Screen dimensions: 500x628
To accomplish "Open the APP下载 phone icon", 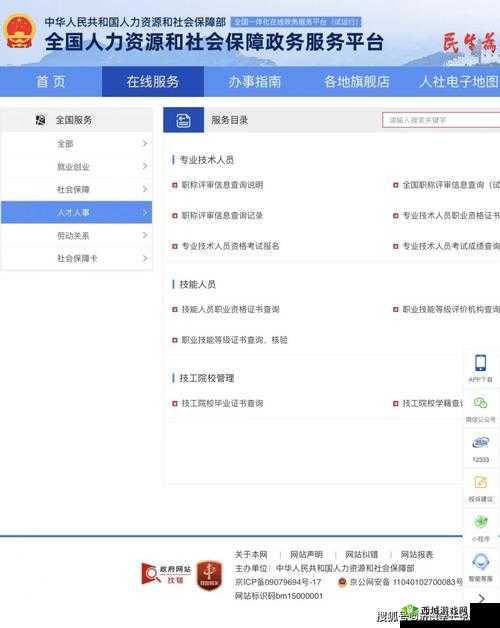I will 480,363.
